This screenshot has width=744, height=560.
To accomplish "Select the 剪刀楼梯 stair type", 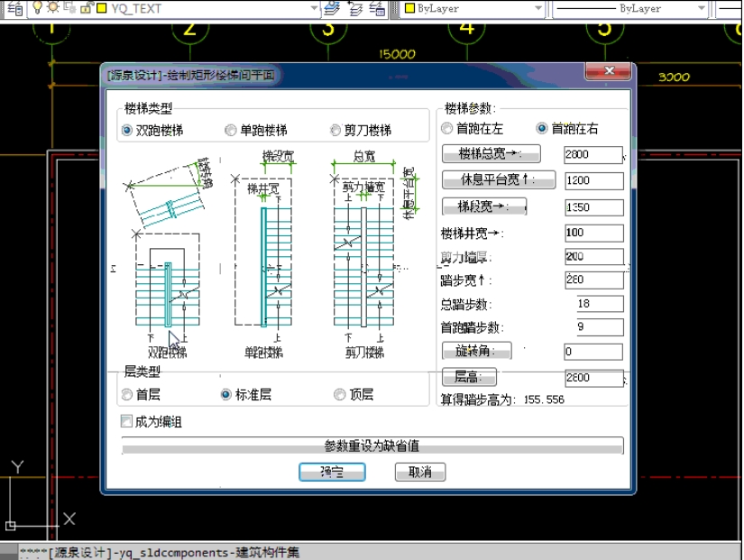I will (335, 129).
